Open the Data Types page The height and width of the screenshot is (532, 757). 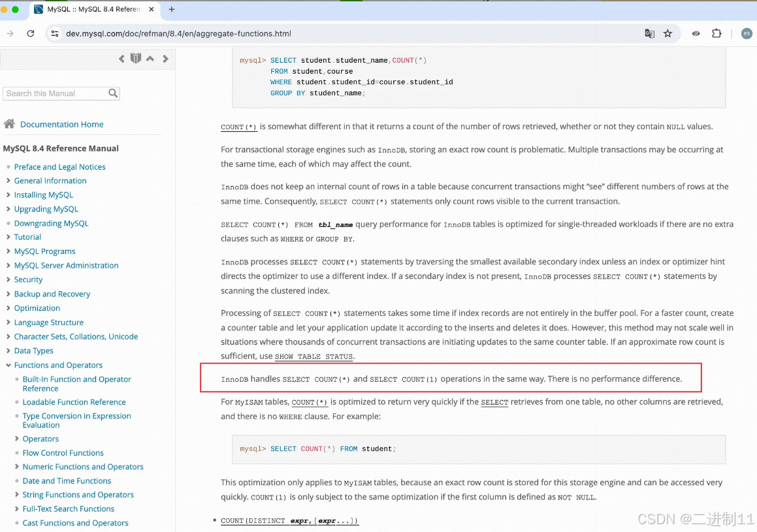click(34, 351)
